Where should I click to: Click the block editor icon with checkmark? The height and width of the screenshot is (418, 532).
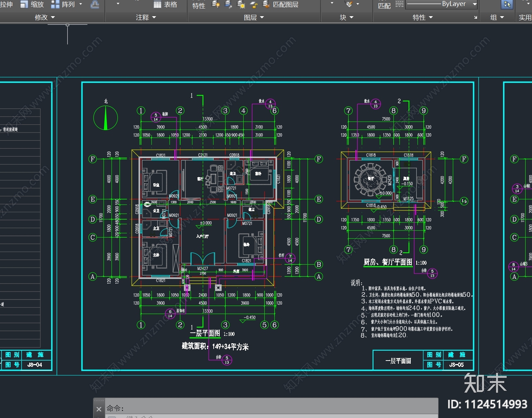click(x=349, y=4)
